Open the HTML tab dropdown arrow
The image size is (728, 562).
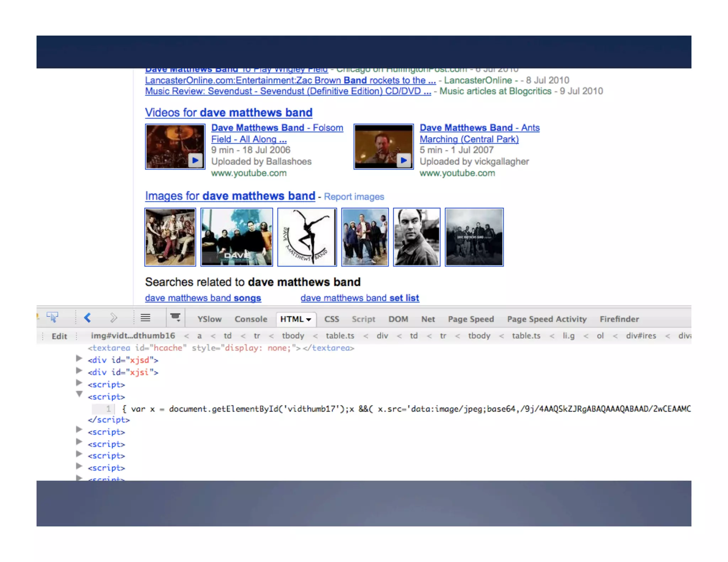(309, 319)
